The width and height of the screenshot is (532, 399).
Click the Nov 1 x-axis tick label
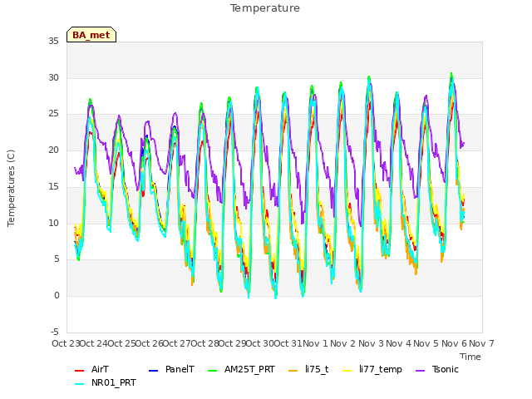coord(316,343)
